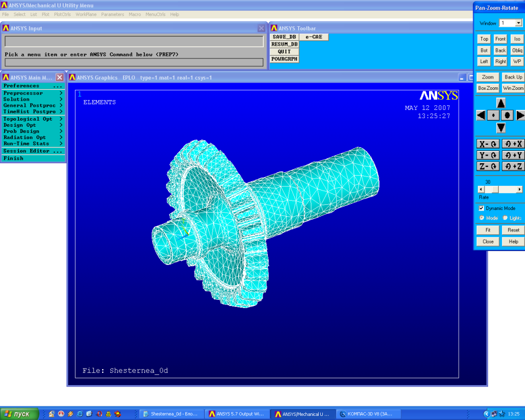525x420 pixels.
Task: Open the List menu
Action: (x=33, y=14)
